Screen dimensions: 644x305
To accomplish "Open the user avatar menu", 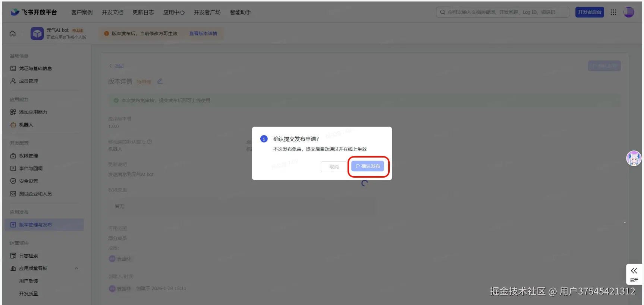I will (629, 12).
